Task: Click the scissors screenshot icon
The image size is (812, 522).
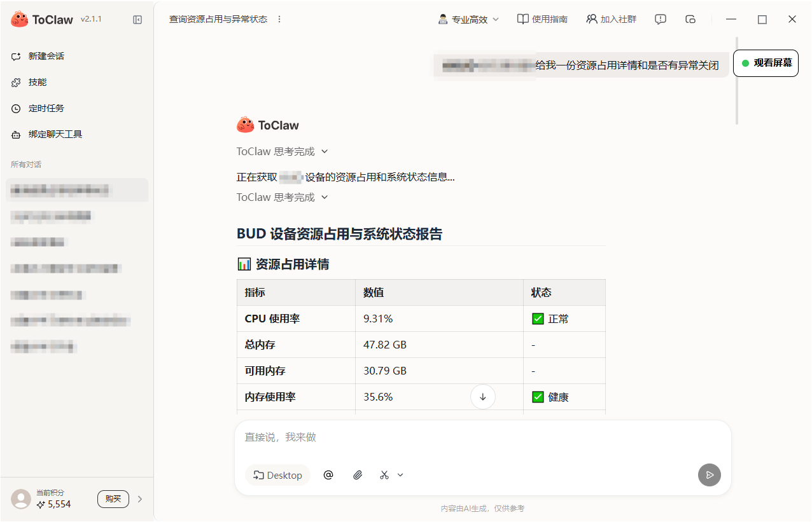Action: coord(384,475)
